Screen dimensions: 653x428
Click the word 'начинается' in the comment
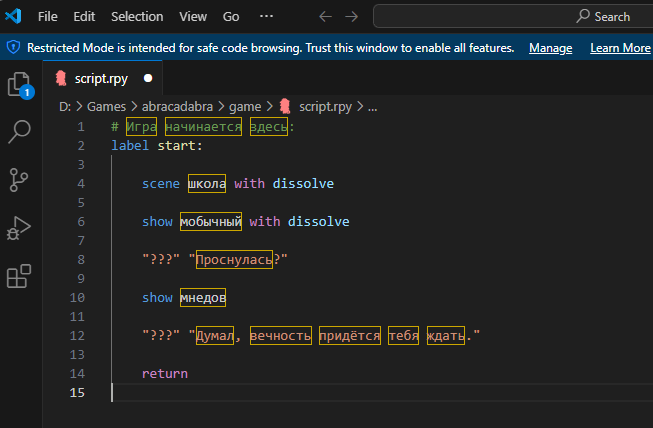click(x=203, y=127)
